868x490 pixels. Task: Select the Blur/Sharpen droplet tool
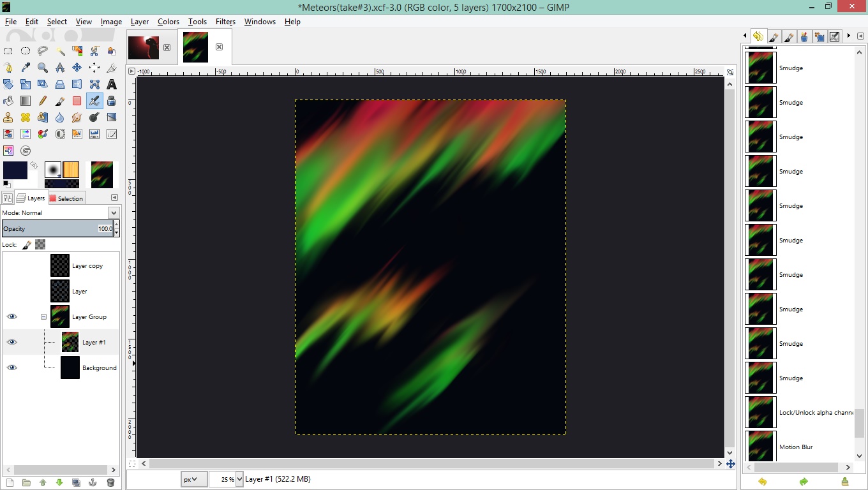click(x=60, y=117)
